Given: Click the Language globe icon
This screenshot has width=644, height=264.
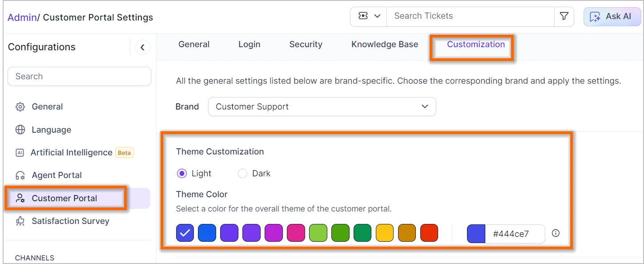Looking at the screenshot, I should coord(20,130).
